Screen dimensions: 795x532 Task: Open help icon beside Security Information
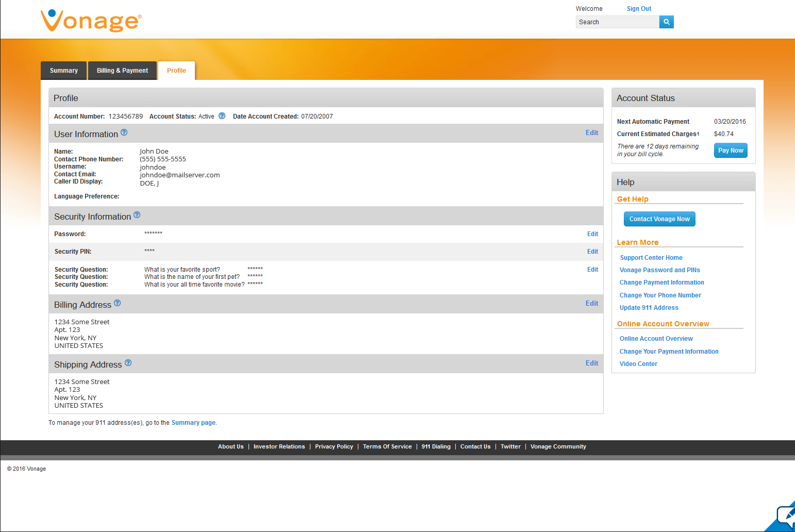(x=137, y=215)
